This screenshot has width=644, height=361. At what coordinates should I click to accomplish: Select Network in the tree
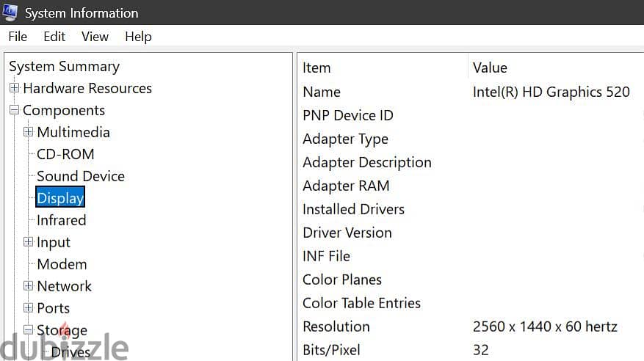click(x=64, y=286)
